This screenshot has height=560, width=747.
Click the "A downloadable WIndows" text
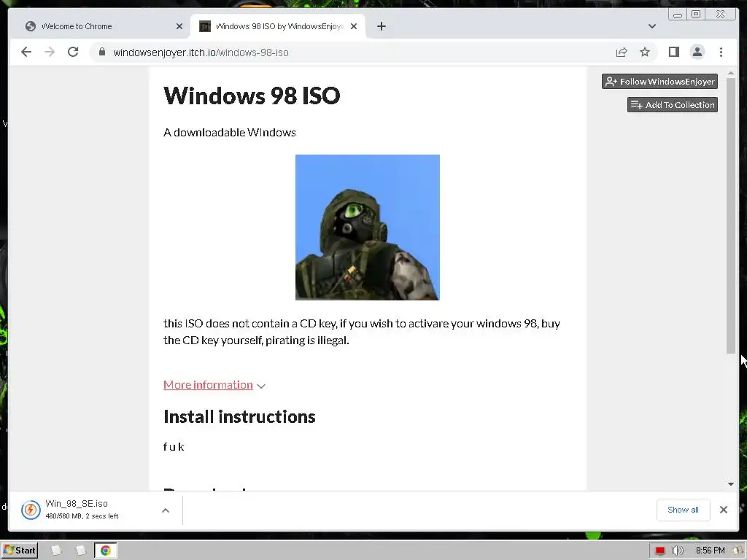[230, 133]
